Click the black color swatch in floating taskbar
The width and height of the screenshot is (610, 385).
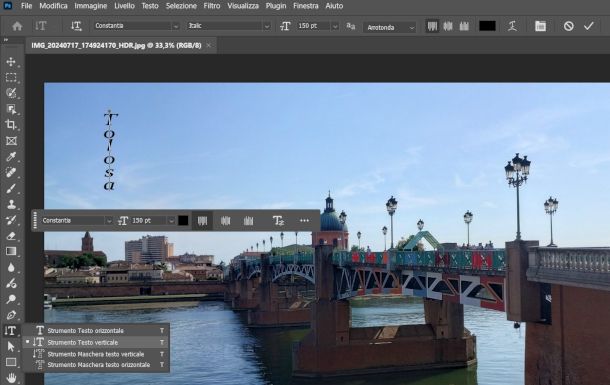(x=183, y=220)
